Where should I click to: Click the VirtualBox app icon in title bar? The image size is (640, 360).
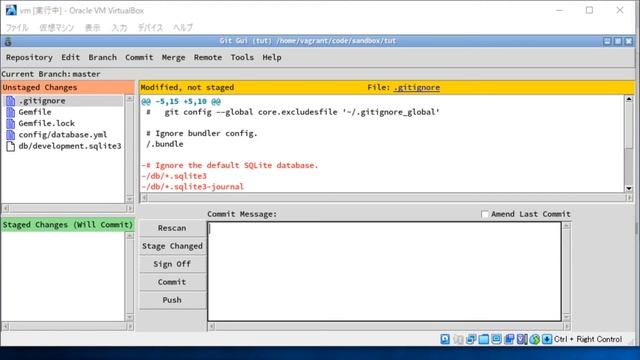[x=11, y=10]
